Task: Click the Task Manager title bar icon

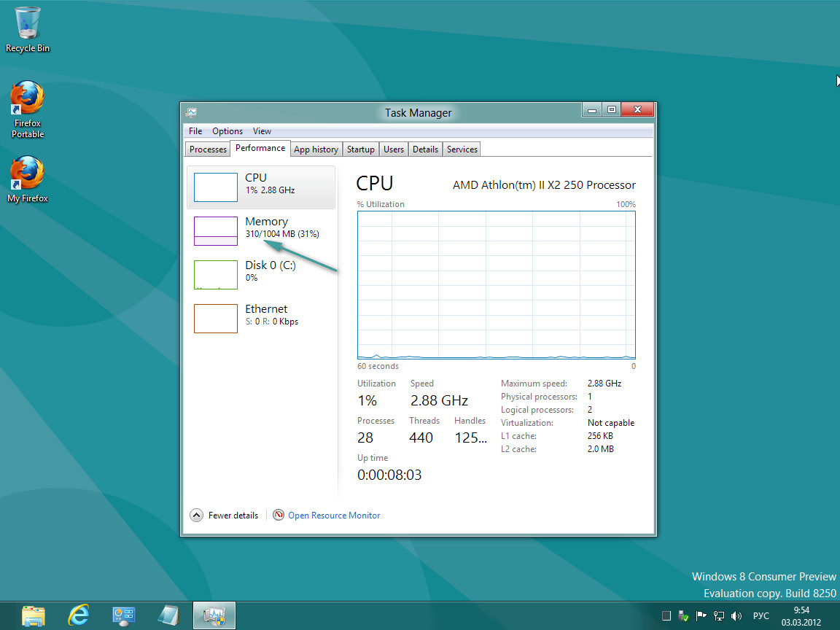Action: [x=191, y=112]
